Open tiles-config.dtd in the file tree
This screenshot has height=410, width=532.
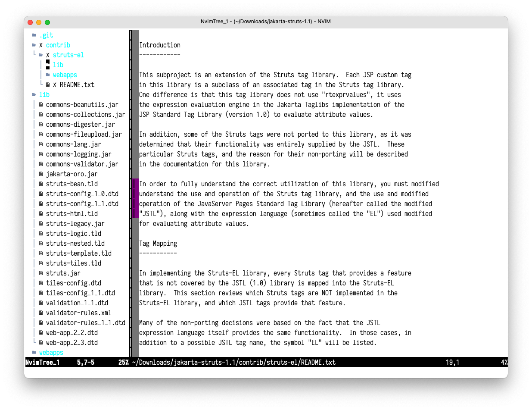pyautogui.click(x=74, y=283)
